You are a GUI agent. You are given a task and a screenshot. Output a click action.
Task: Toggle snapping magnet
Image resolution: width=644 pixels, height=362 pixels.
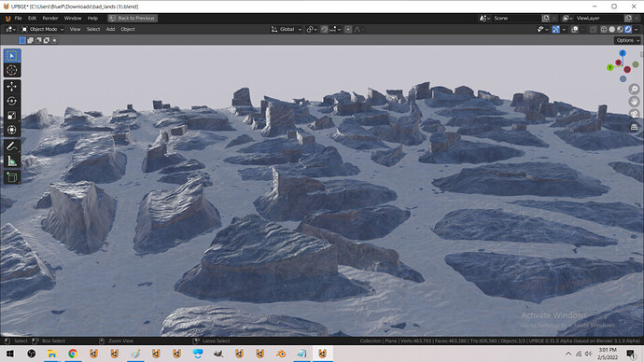coord(325,29)
